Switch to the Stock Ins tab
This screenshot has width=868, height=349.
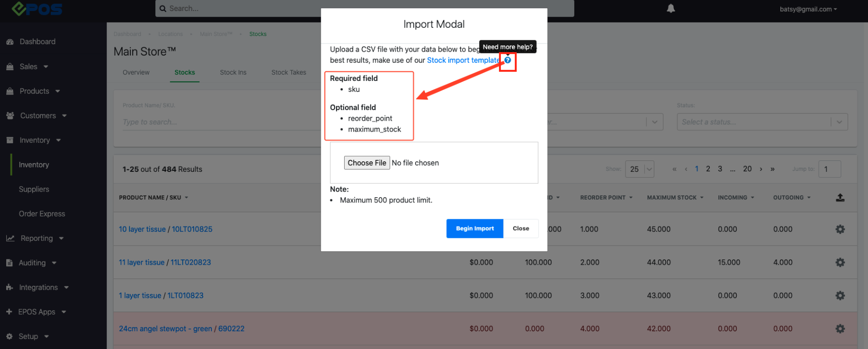233,72
